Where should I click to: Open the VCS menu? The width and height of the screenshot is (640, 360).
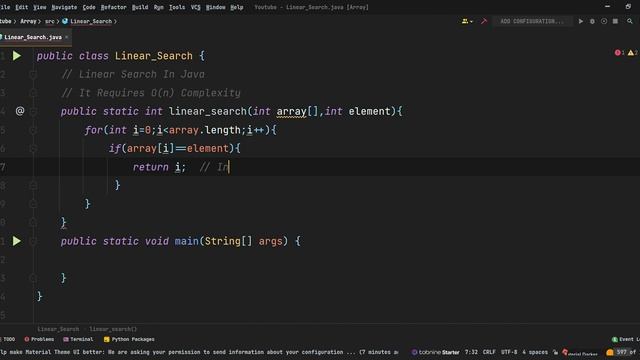pos(196,7)
